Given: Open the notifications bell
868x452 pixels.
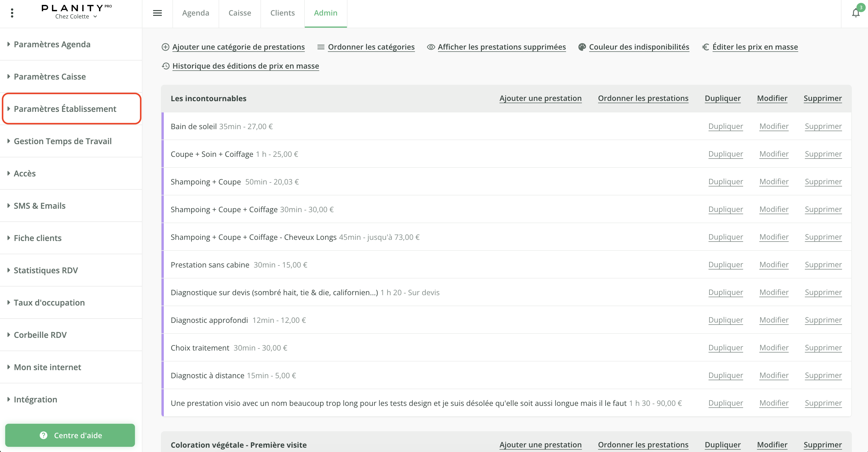Looking at the screenshot, I should coord(856,13).
